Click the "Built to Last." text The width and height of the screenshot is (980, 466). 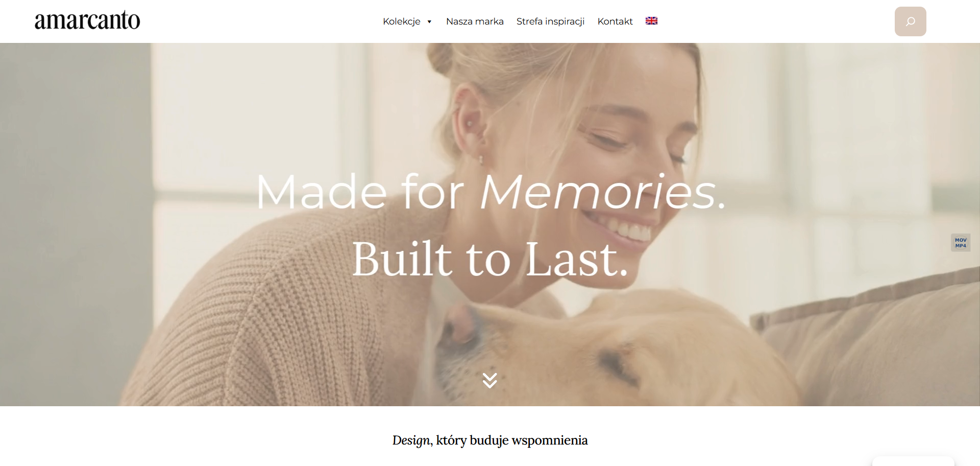(490, 259)
